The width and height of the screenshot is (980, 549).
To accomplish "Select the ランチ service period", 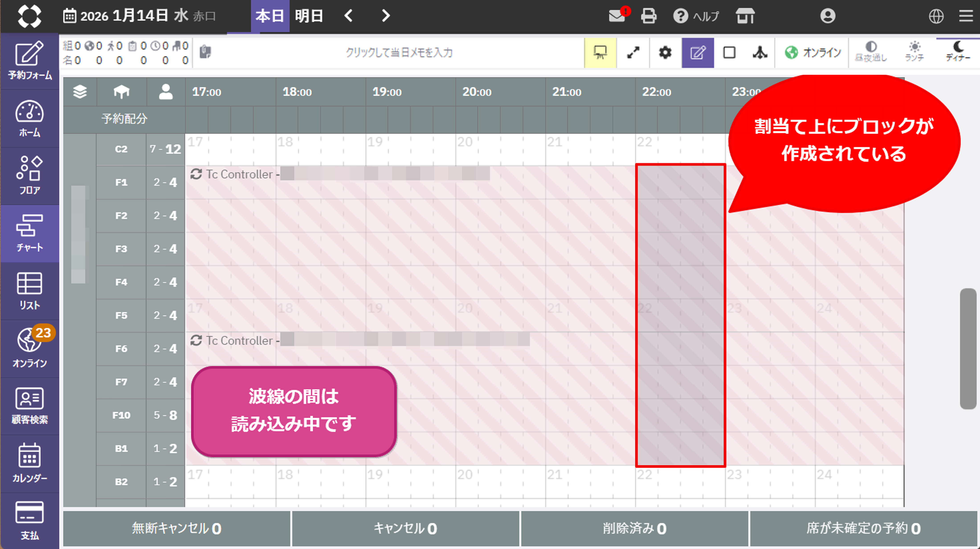I will coord(914,52).
